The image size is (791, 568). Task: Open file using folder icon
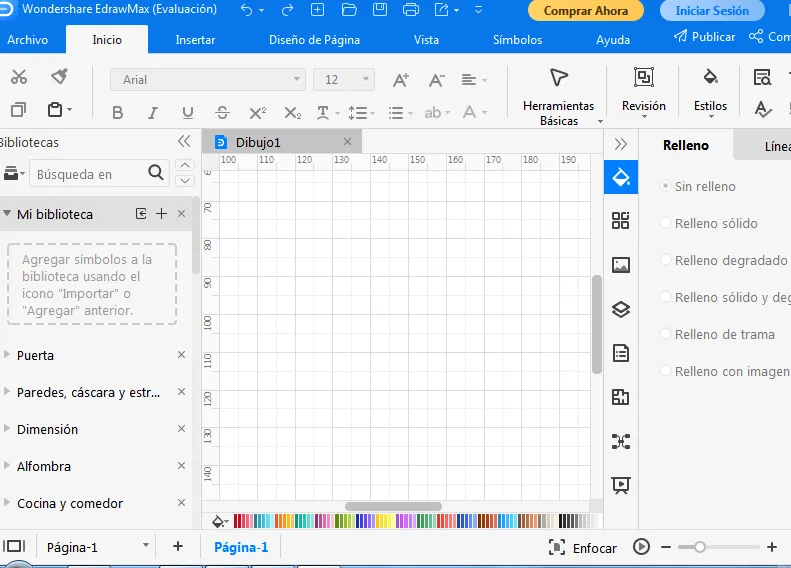(x=349, y=10)
